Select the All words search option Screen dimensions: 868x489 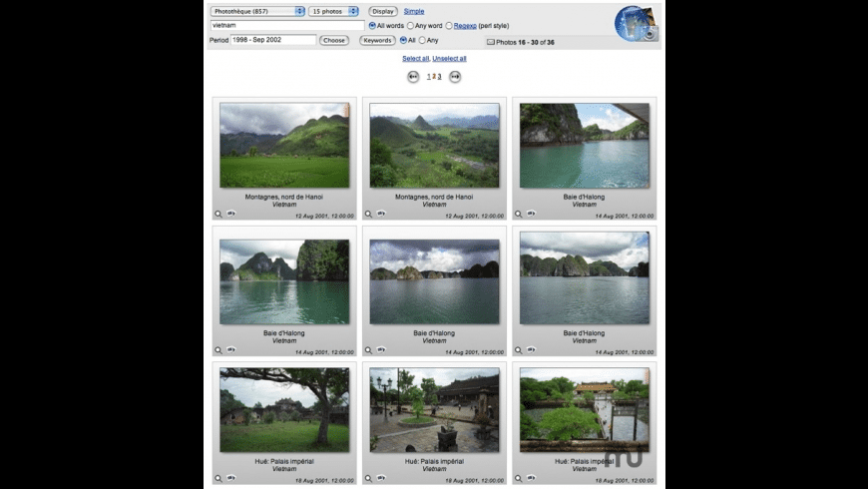(x=372, y=26)
